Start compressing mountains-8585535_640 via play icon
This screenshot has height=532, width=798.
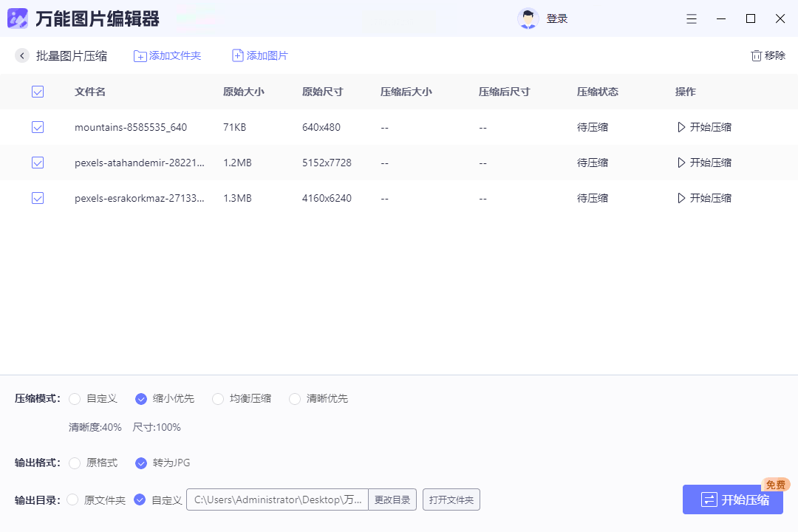click(x=681, y=127)
